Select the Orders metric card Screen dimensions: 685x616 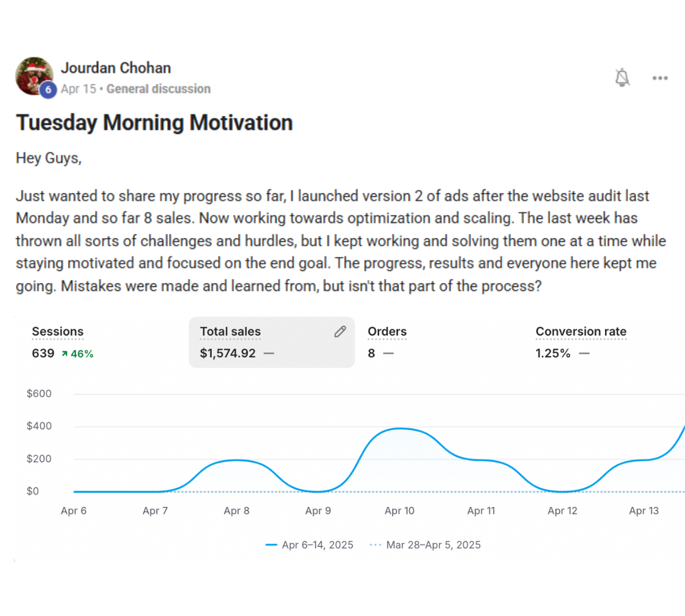(440, 342)
